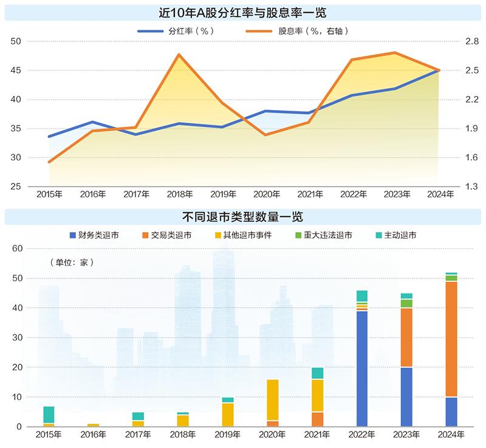Screen dimensions: 486x448
Task: Click the blue 分红率 legend line marker
Action: tap(150, 30)
